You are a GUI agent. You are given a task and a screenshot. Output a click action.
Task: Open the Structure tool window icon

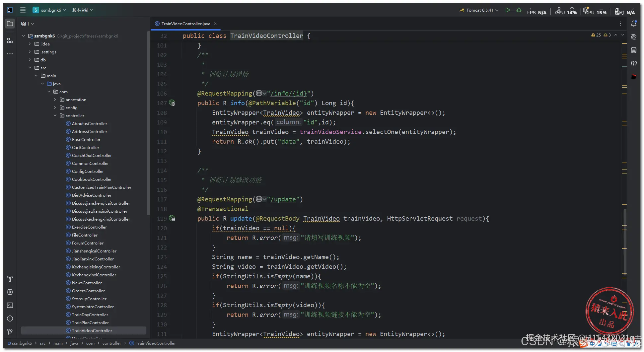coord(10,40)
